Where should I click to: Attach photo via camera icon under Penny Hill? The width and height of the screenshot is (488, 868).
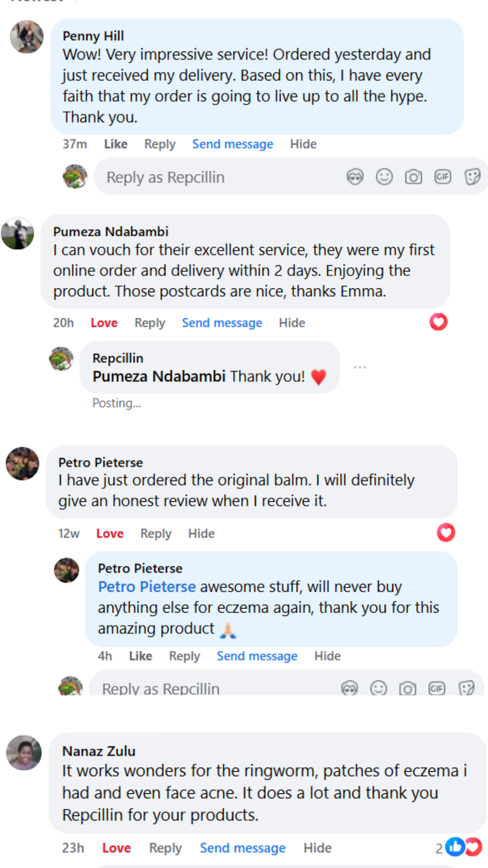click(413, 177)
